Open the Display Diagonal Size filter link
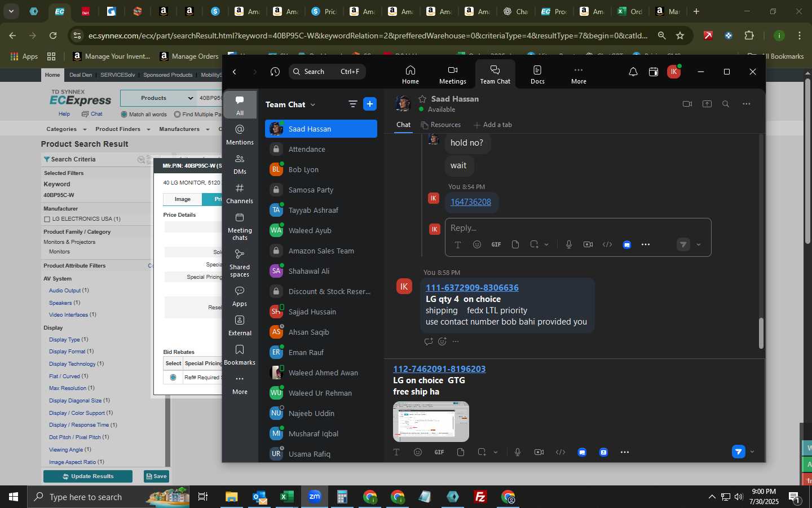Image resolution: width=812 pixels, height=508 pixels. coord(75,401)
